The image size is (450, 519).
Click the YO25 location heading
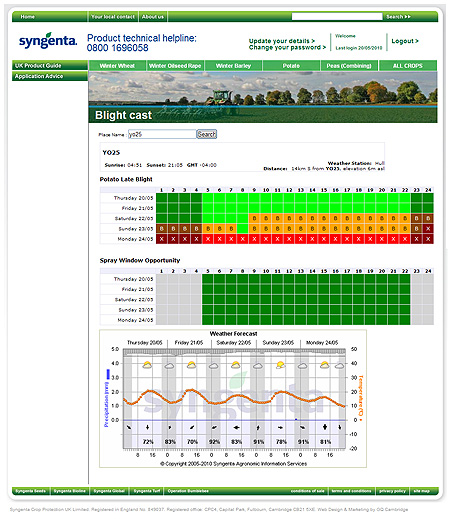(111, 153)
